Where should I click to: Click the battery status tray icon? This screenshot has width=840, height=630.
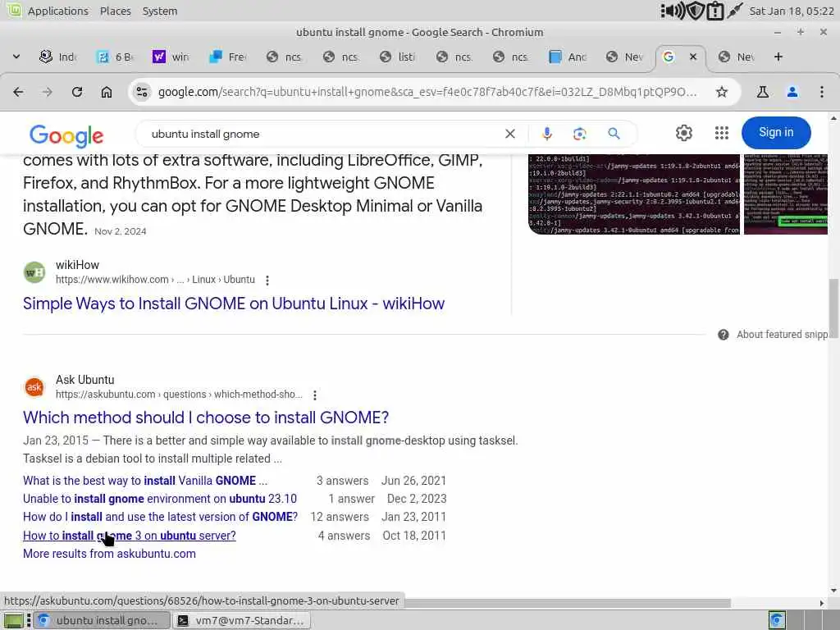pos(715,11)
